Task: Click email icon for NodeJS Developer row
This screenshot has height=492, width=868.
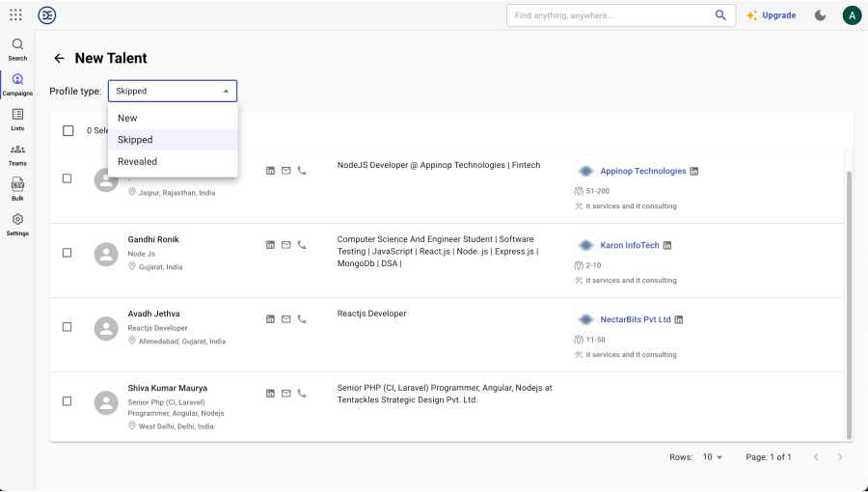Action: point(285,171)
